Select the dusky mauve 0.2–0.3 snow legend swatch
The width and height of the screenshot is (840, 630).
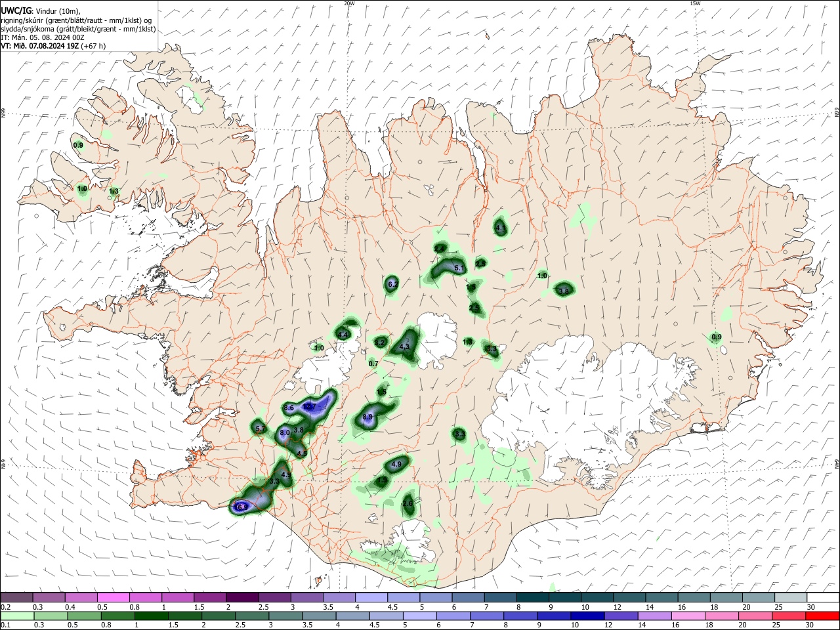(17, 597)
